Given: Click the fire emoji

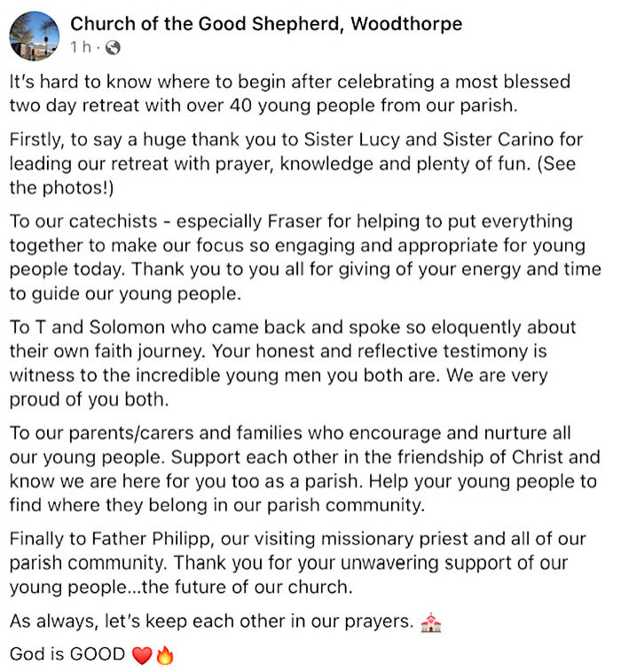Looking at the screenshot, I should click(x=165, y=655).
